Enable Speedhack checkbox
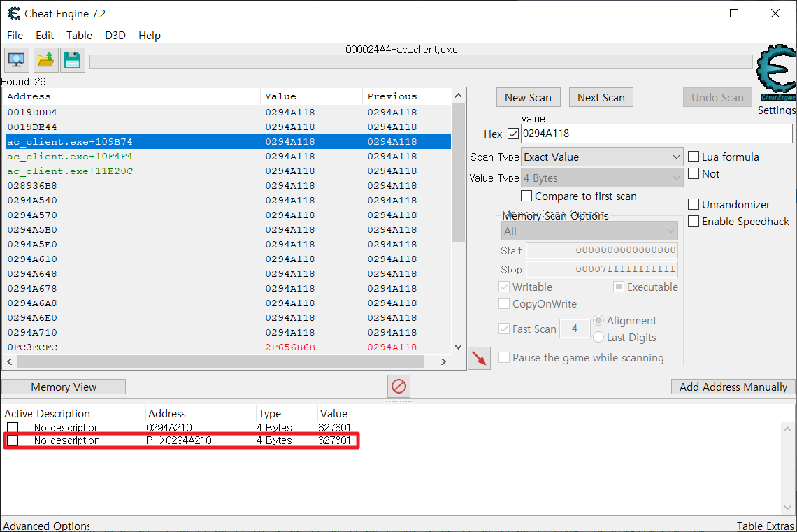Viewport: 797px width, 532px height. pos(694,221)
